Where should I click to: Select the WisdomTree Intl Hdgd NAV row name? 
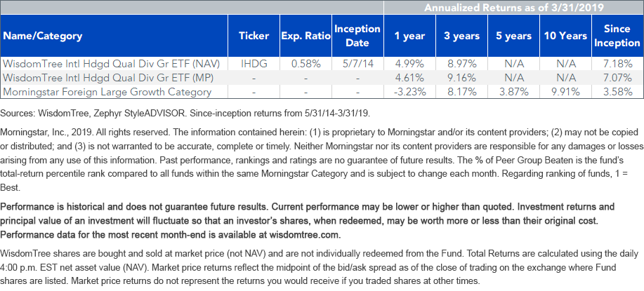coord(111,64)
